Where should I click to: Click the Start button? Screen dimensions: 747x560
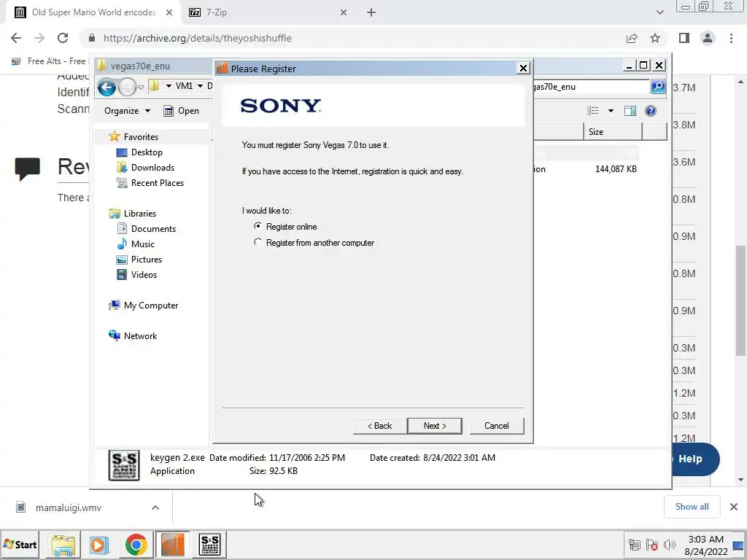(x=20, y=544)
